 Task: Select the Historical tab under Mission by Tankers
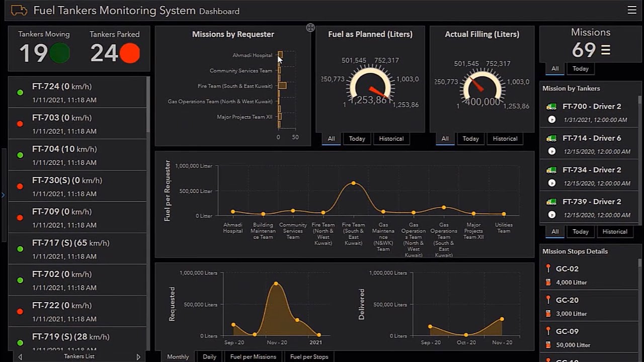tap(615, 232)
